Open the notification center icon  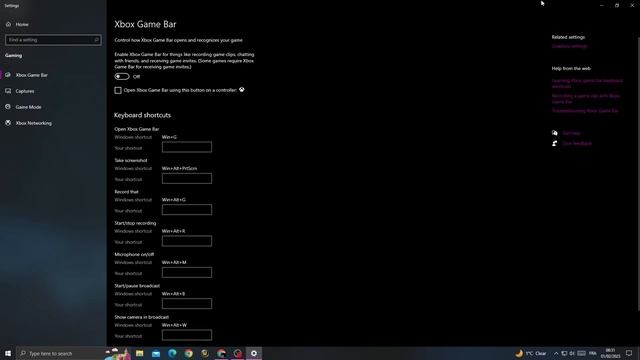pos(629,353)
